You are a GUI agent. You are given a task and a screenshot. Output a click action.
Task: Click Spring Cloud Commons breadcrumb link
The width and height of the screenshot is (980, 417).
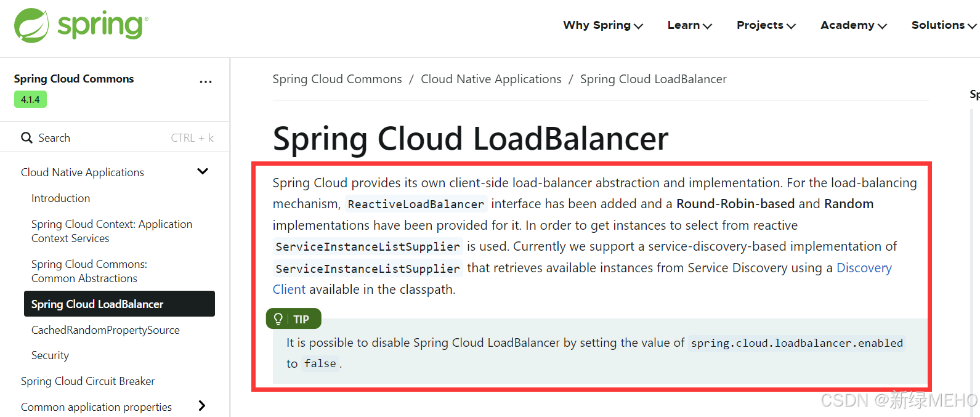point(337,79)
